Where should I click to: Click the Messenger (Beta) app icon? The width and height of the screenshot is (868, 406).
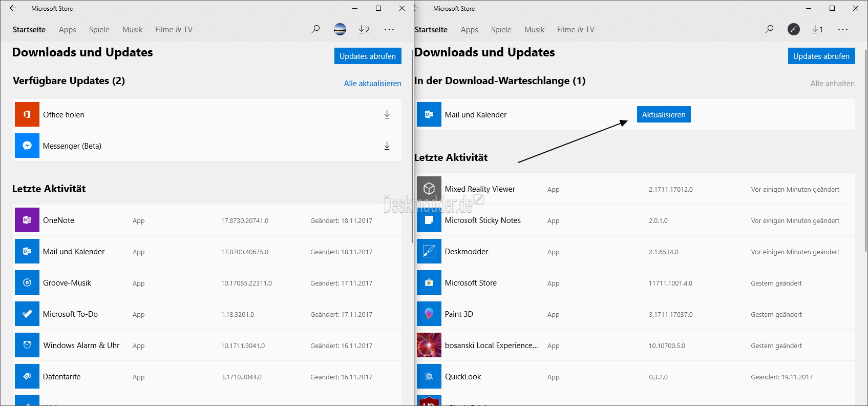[27, 146]
